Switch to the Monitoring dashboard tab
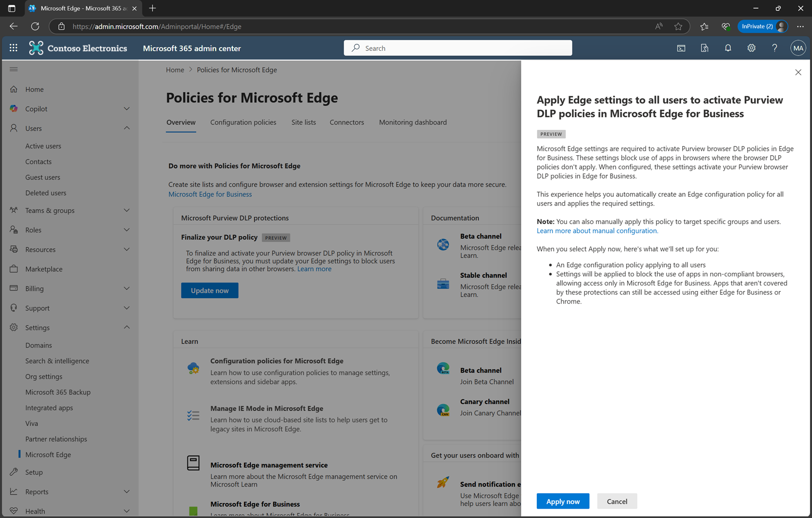The image size is (812, 518). 413,123
